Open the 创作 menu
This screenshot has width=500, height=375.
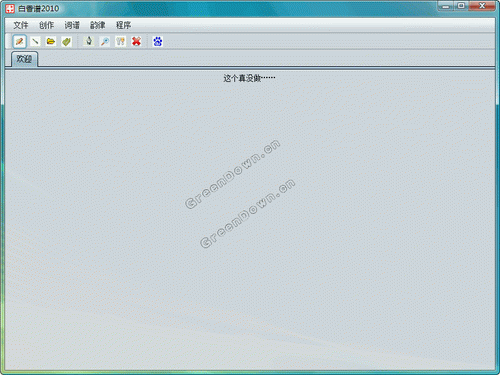46,25
